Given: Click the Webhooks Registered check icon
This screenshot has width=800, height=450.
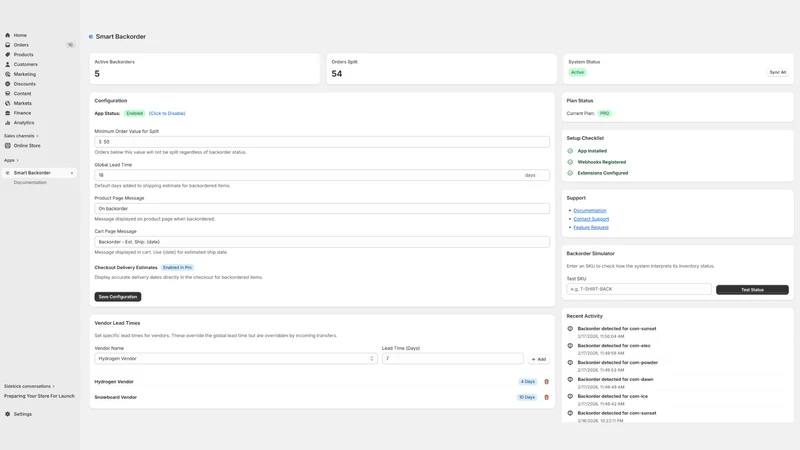Looking at the screenshot, I should [570, 162].
